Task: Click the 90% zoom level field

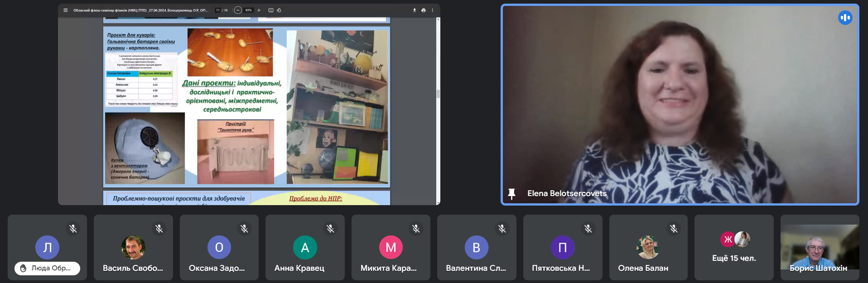Action: [248, 10]
